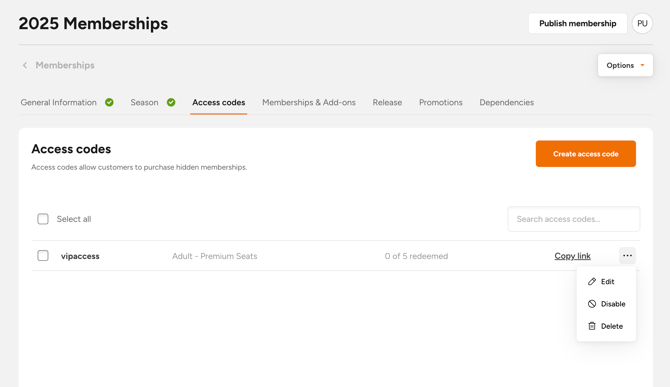670x387 pixels.
Task: Click the Create access code button
Action: [x=586, y=154]
